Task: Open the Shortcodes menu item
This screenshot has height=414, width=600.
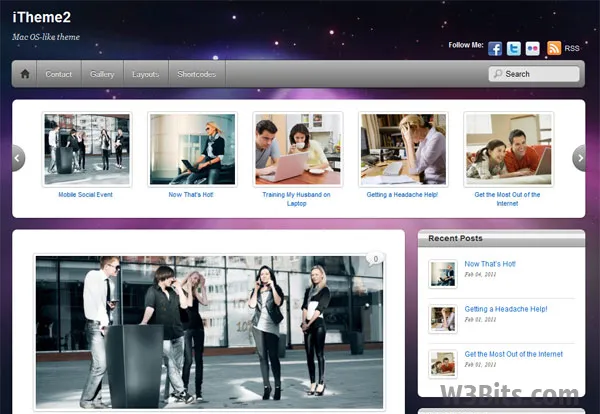Action: pyautogui.click(x=197, y=74)
